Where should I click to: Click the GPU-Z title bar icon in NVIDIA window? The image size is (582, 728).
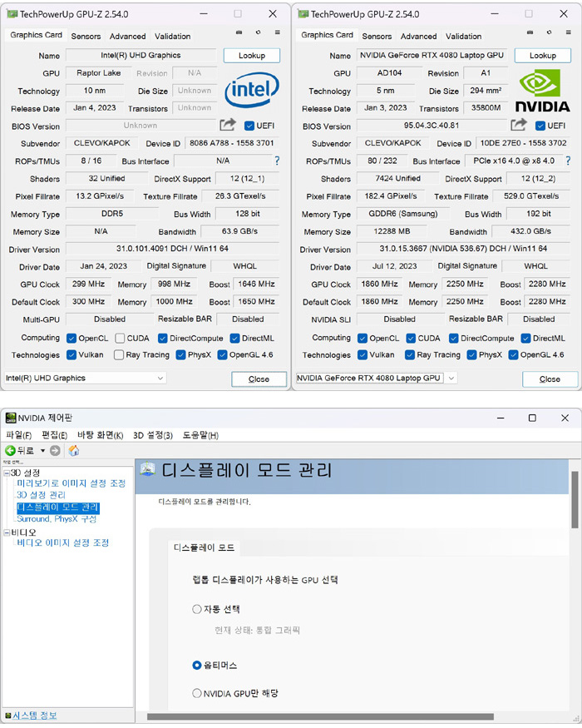point(303,14)
